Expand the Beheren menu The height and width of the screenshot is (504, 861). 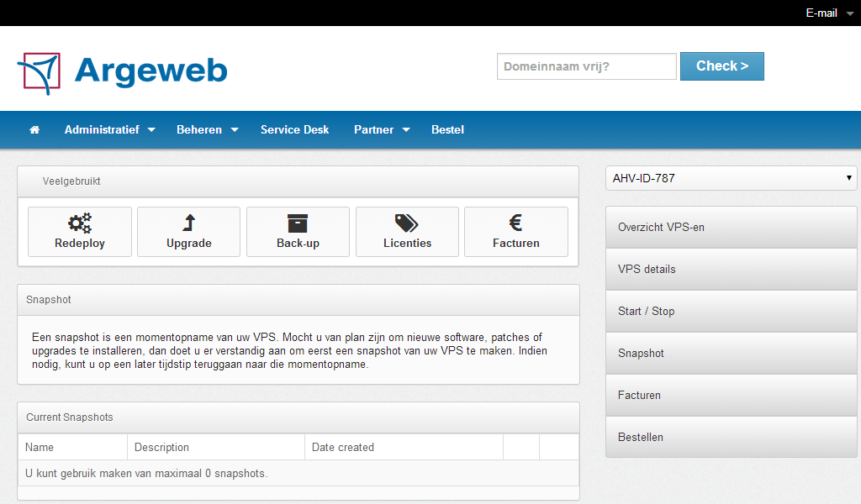[x=207, y=130]
